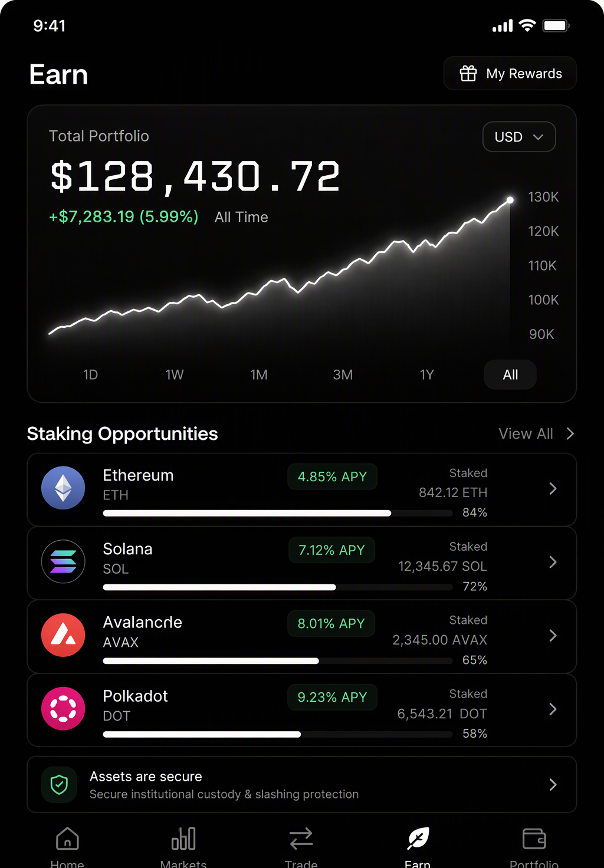
Task: Select the 1D chart range
Action: [90, 375]
